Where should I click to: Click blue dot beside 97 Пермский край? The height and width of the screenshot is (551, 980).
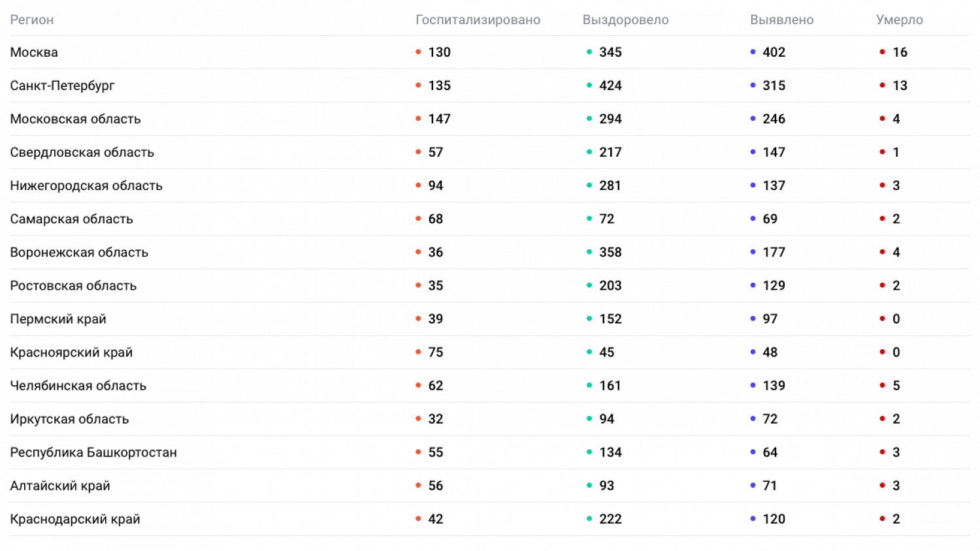753,319
